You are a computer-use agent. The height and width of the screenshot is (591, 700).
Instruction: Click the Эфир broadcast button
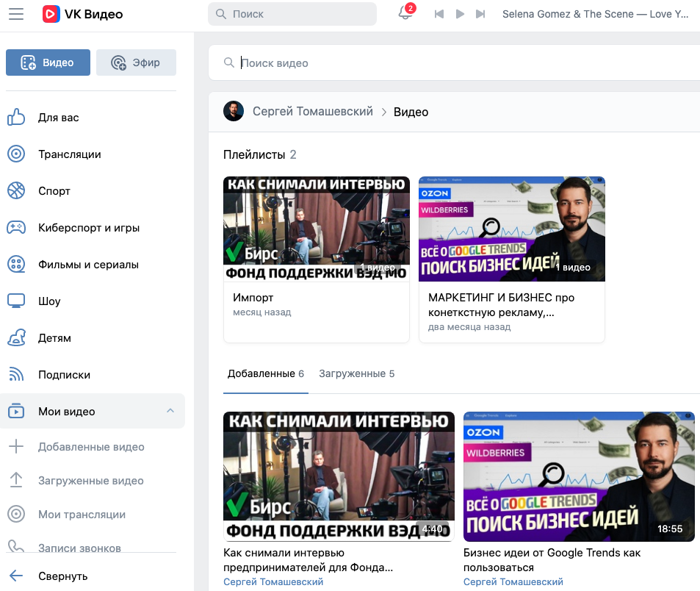[x=136, y=62]
